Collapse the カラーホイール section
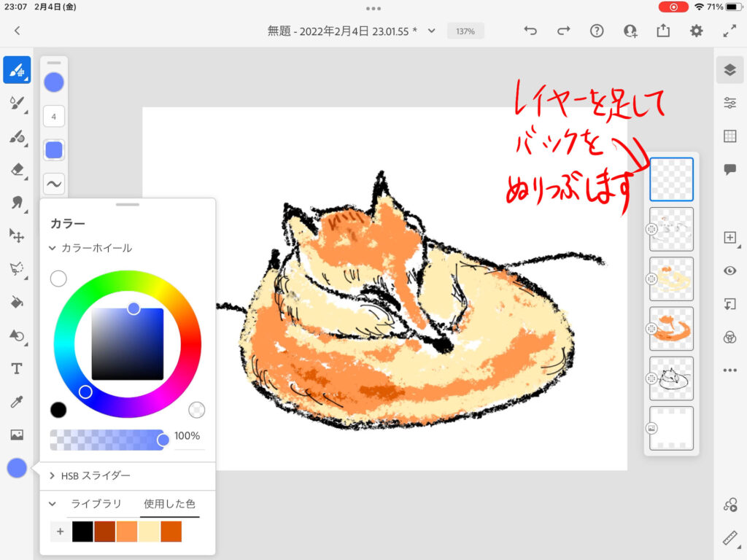747x560 pixels. tap(53, 248)
